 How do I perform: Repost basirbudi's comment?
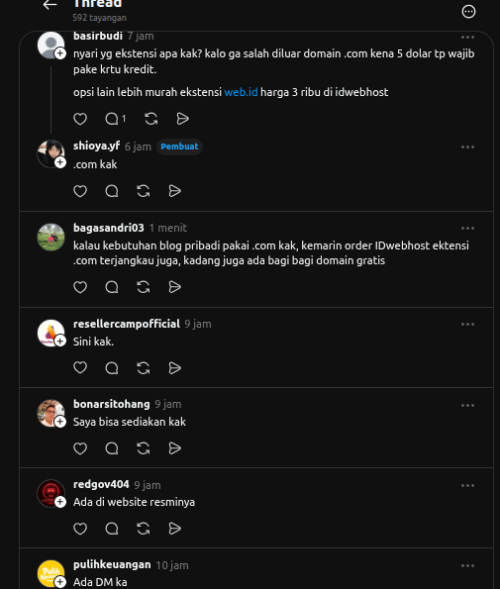click(151, 119)
